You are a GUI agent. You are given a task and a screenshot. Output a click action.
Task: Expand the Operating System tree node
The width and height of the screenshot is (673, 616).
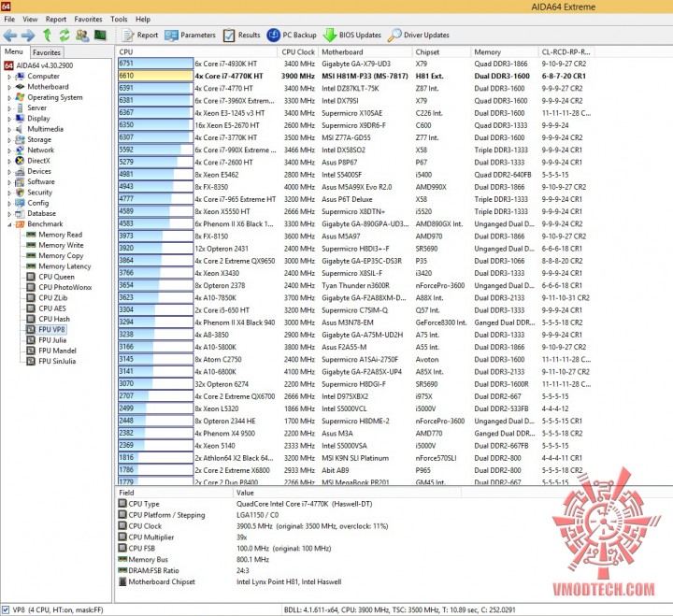(9, 97)
